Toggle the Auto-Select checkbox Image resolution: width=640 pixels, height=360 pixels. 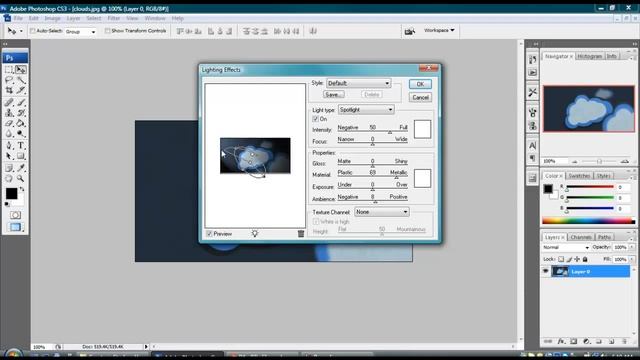point(33,31)
